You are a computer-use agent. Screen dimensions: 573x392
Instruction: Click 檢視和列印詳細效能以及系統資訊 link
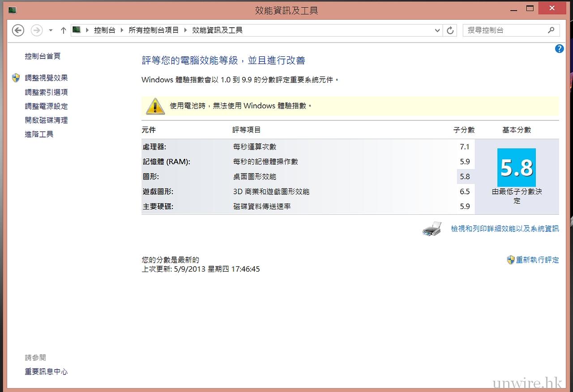click(x=505, y=229)
